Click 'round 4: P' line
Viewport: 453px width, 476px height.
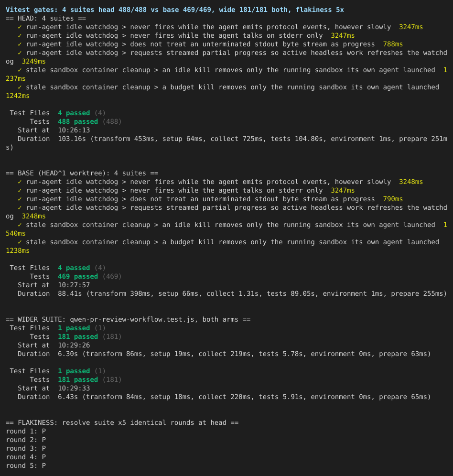[x=26, y=457]
